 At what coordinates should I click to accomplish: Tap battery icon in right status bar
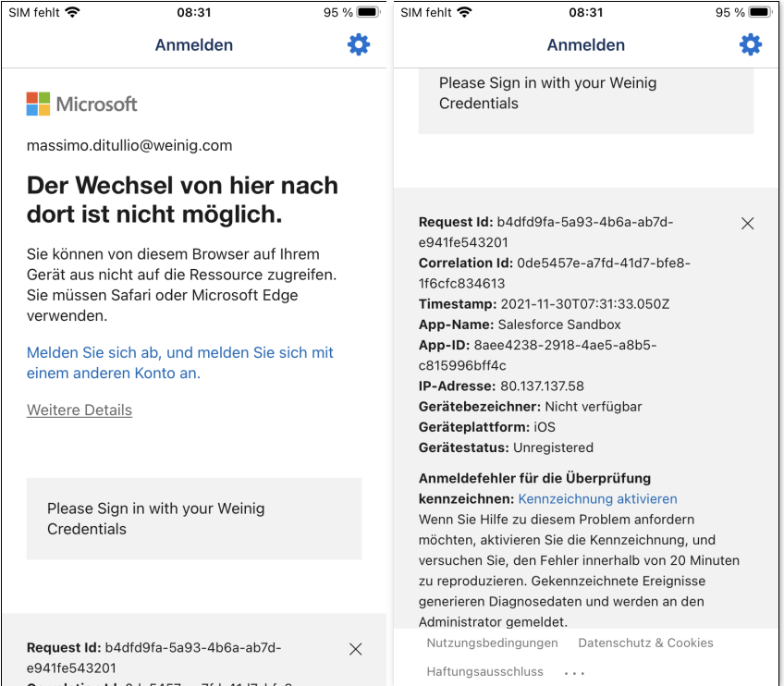click(761, 13)
